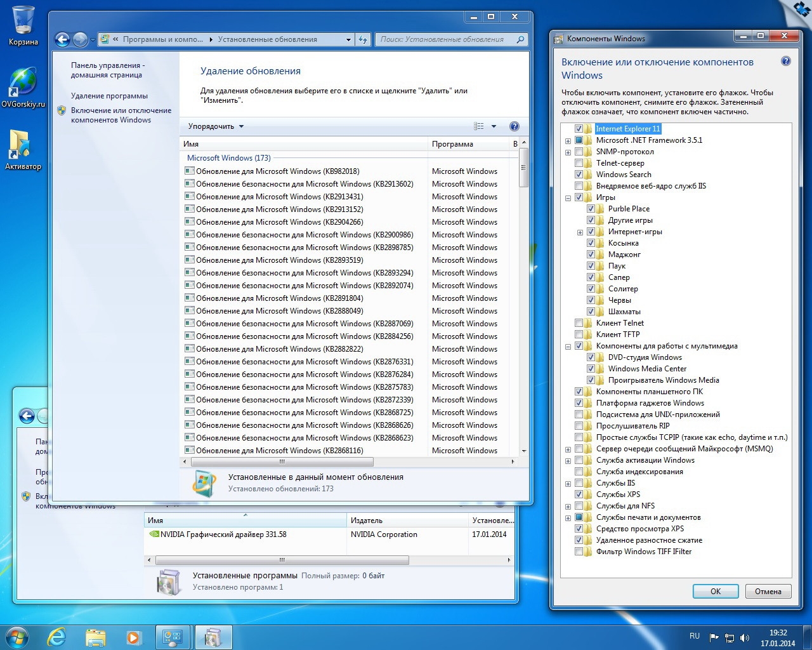Uncheck Windows Media Center

coord(591,369)
